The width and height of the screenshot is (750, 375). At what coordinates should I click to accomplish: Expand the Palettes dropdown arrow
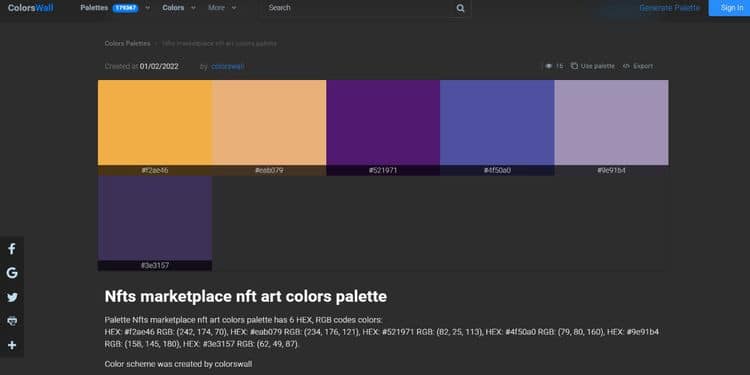[147, 8]
